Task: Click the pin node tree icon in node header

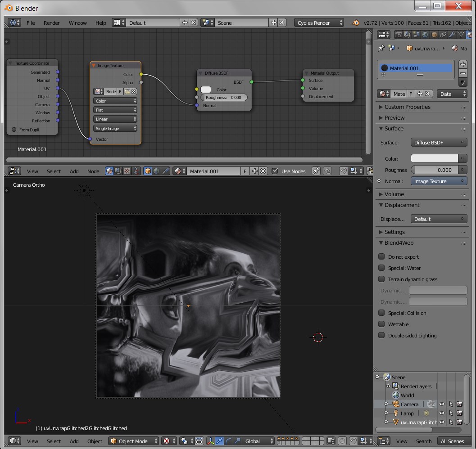Action: (x=316, y=171)
